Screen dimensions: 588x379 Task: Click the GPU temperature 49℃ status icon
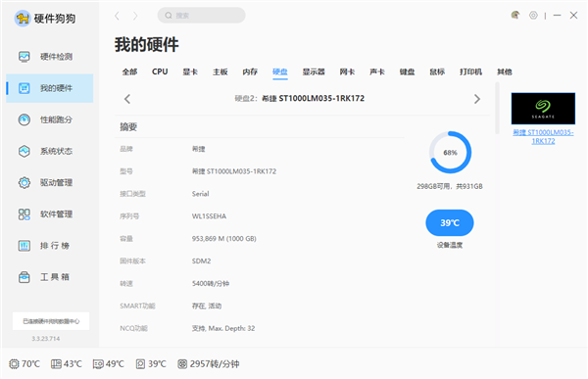coord(98,363)
